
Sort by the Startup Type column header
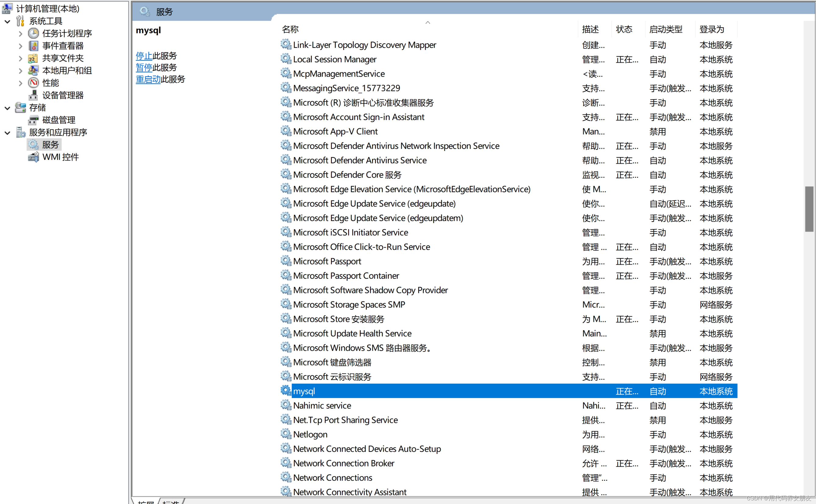coord(666,29)
